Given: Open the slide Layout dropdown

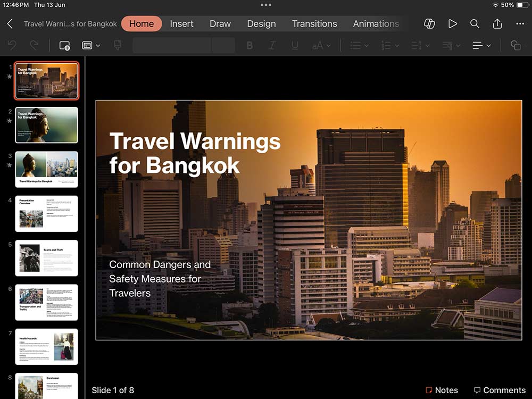Looking at the screenshot, I should click(90, 45).
